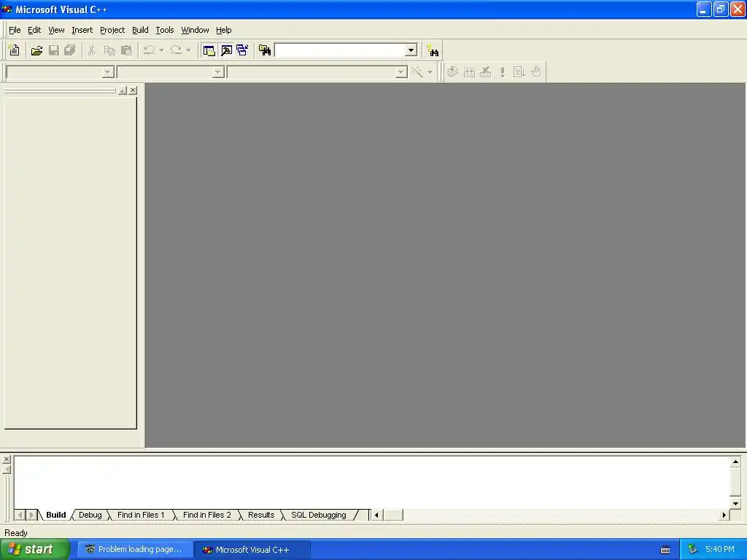Open the Project menu
The height and width of the screenshot is (560, 747).
(x=112, y=30)
